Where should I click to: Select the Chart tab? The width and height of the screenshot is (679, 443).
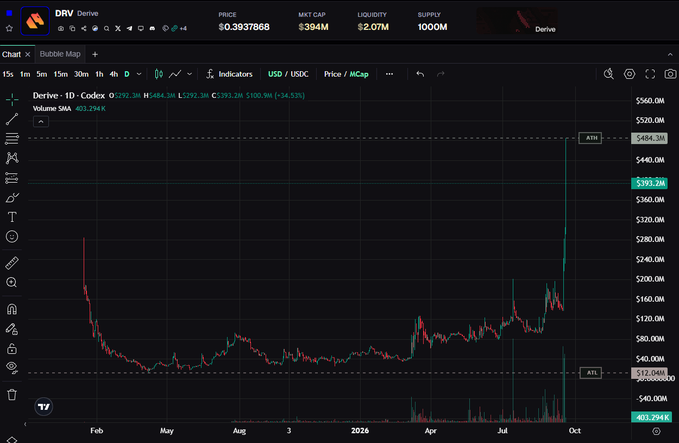tap(11, 55)
